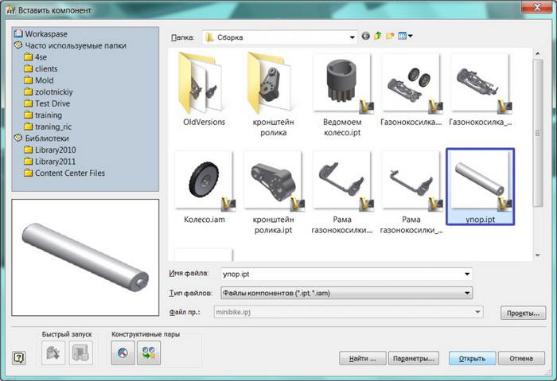Click the упор part preview image
This screenshot has width=557, height=381.
85,257
